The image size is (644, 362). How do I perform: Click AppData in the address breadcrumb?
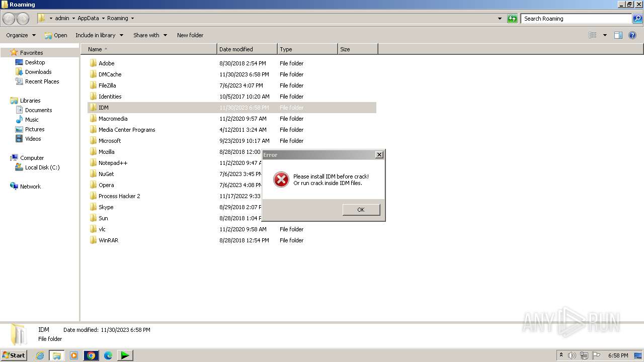pos(88,18)
